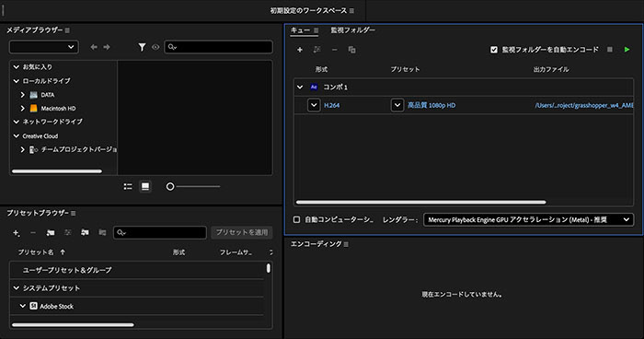Collapse the ネットワークドライブ section

17,122
